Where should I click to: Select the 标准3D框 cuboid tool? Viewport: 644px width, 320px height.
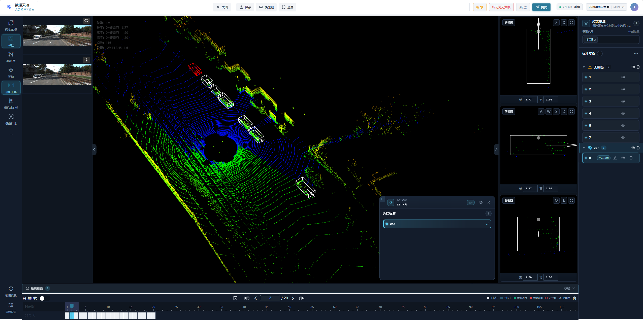tap(11, 26)
